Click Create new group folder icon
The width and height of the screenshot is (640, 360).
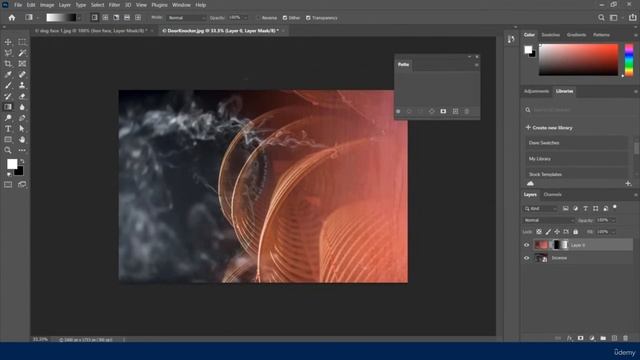[x=603, y=338]
